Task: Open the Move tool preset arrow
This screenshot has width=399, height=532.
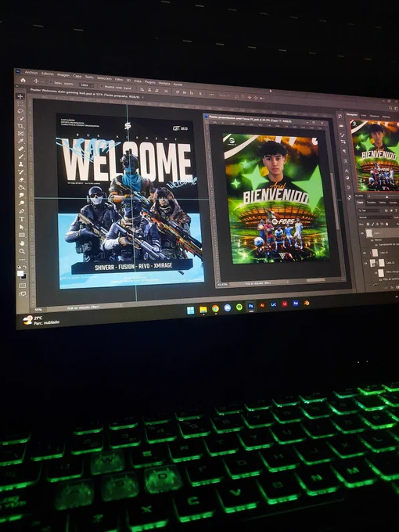Action: click(x=43, y=82)
